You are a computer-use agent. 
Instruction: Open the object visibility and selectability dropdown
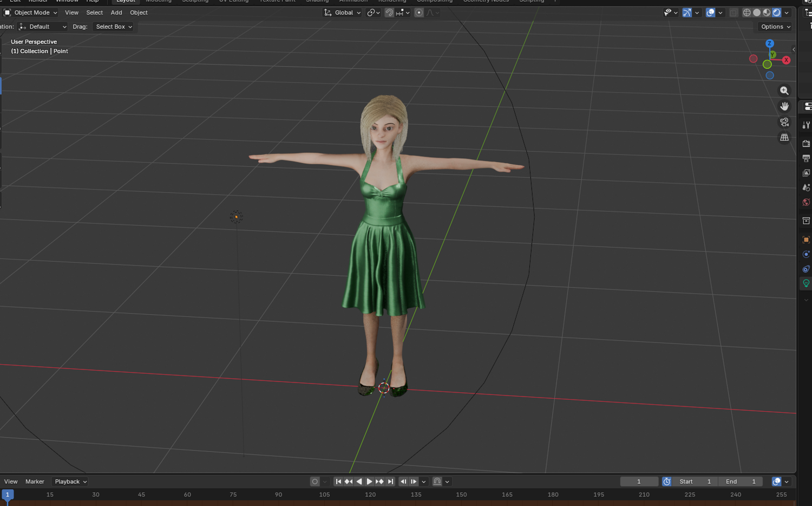click(671, 12)
